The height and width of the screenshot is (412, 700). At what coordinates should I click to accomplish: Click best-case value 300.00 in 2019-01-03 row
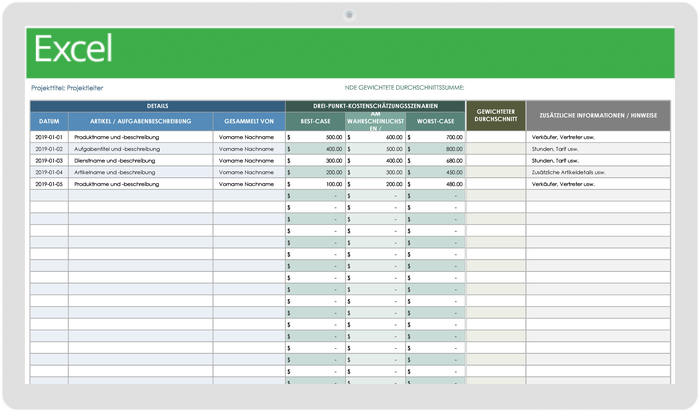316,161
